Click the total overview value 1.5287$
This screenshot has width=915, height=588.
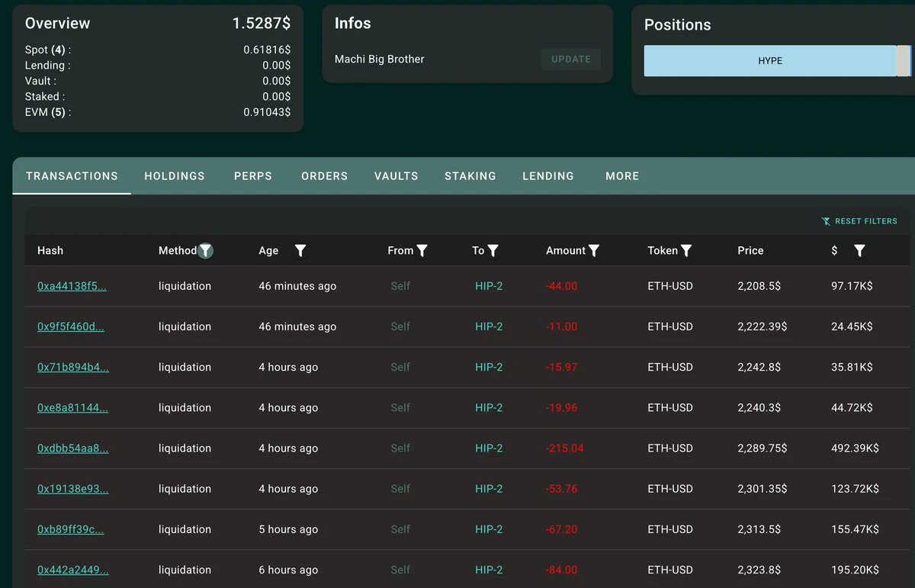click(x=262, y=23)
